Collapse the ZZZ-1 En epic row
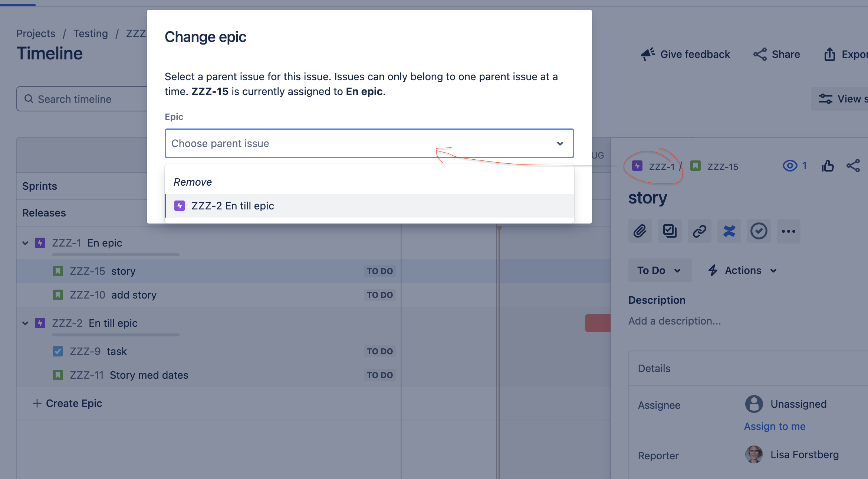Viewport: 868px width, 479px height. (x=24, y=243)
